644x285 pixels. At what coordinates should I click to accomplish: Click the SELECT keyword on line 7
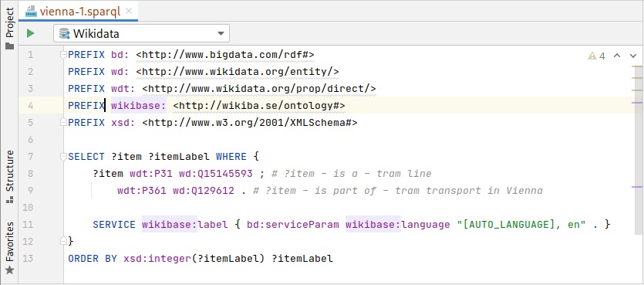tap(86, 157)
